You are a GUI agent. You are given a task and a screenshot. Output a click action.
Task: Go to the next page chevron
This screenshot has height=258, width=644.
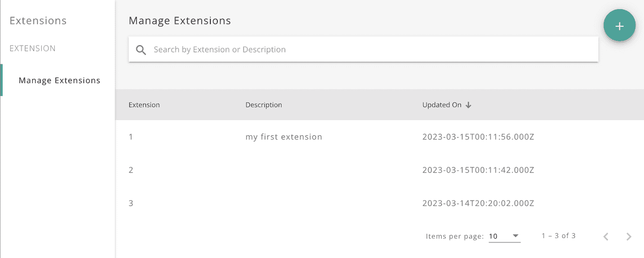point(629,237)
